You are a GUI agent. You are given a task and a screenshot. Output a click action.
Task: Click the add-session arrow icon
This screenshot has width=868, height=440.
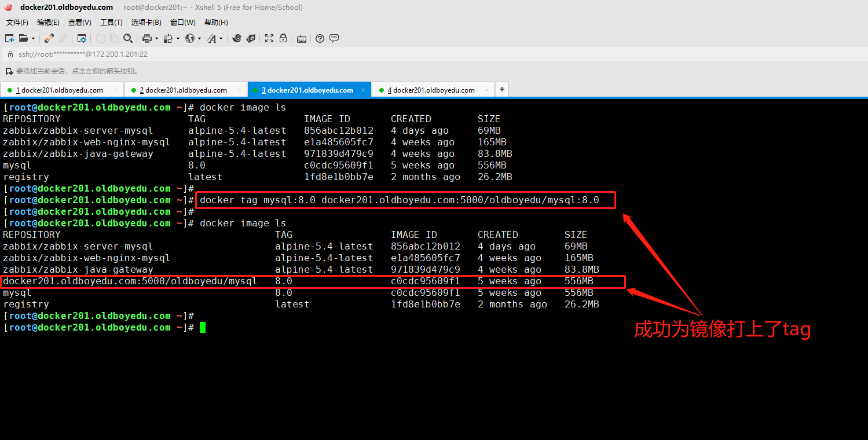coord(9,71)
